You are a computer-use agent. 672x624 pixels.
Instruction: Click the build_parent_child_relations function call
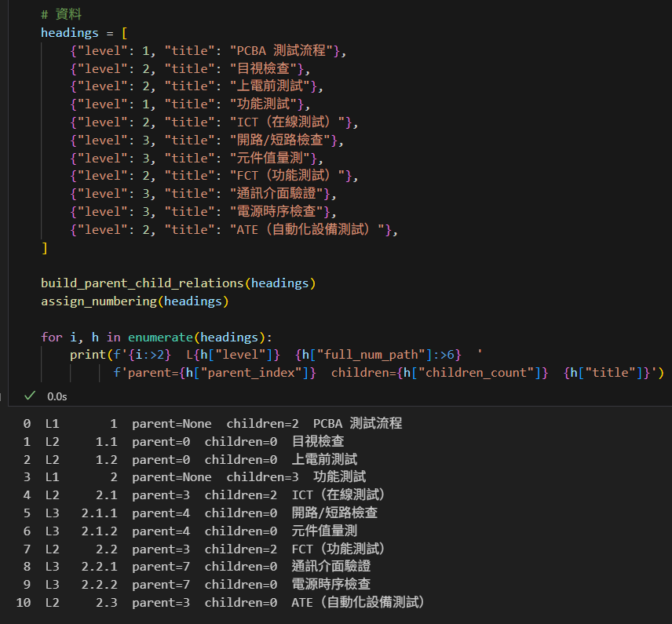142,283
